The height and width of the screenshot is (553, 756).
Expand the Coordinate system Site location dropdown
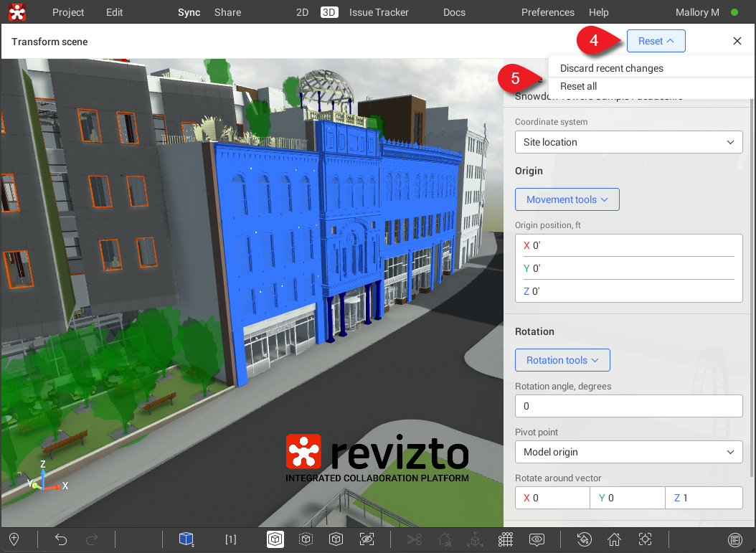[x=628, y=142]
